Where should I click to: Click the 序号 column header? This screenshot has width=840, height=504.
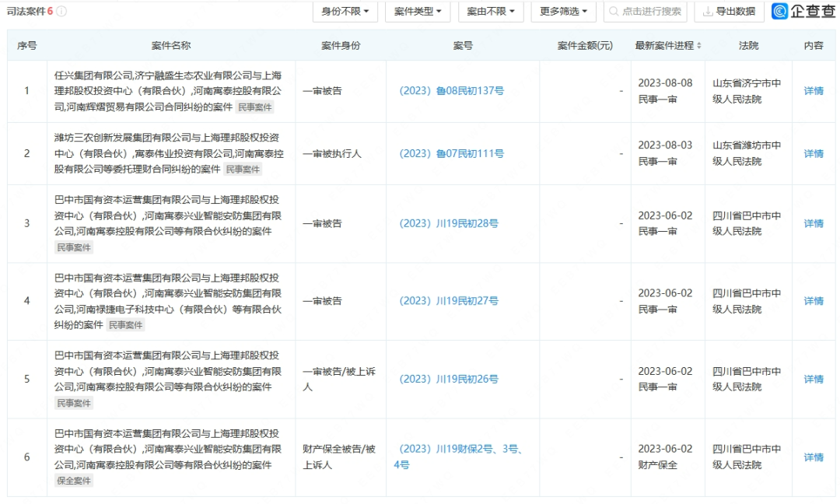(x=26, y=46)
